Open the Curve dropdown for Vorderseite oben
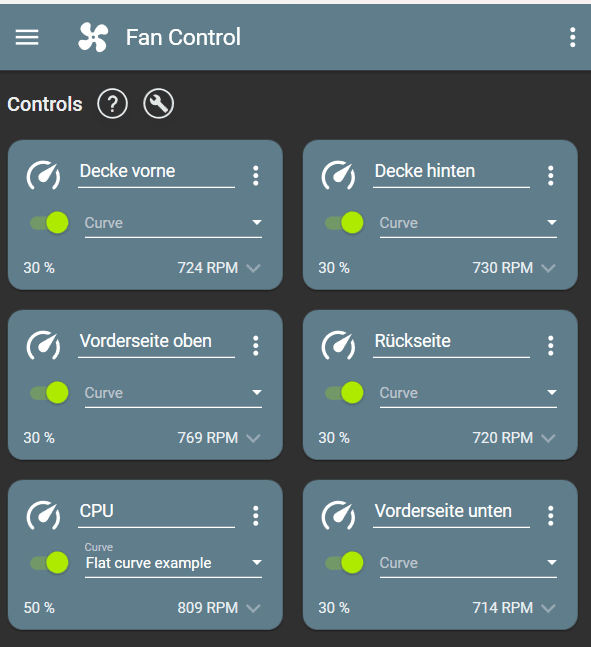The height and width of the screenshot is (647, 591). click(x=173, y=393)
